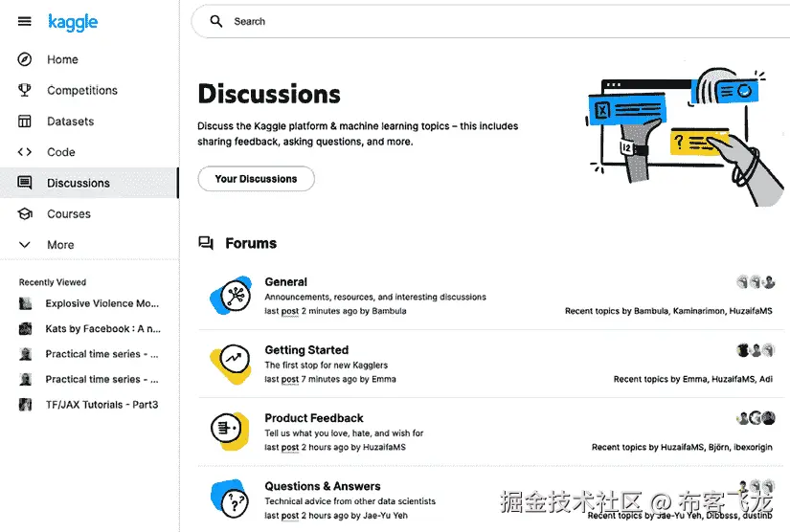Image resolution: width=790 pixels, height=532 pixels.
Task: Go to Home in sidebar
Action: click(x=62, y=59)
